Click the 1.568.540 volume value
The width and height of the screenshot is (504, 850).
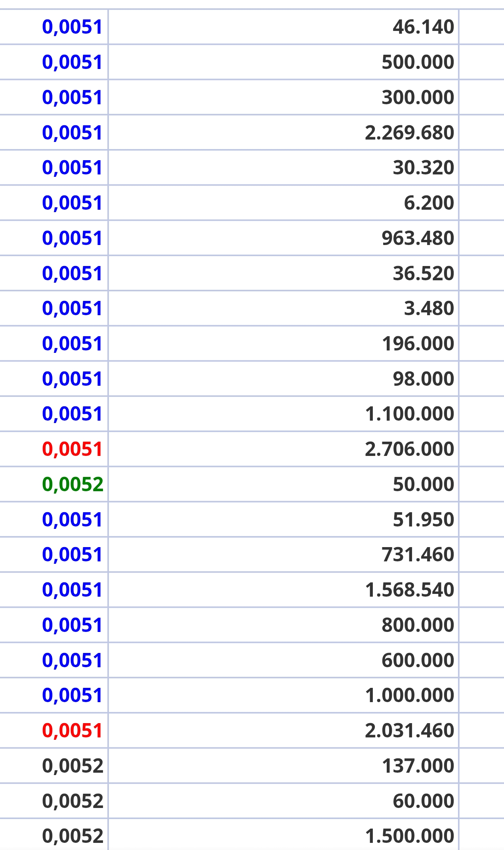click(x=409, y=590)
